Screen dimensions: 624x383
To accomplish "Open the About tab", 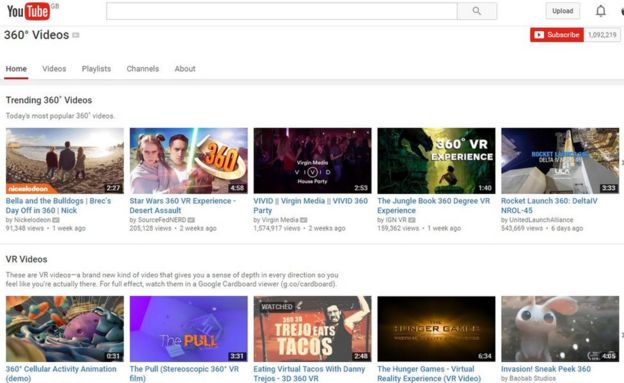I will pyautogui.click(x=185, y=68).
